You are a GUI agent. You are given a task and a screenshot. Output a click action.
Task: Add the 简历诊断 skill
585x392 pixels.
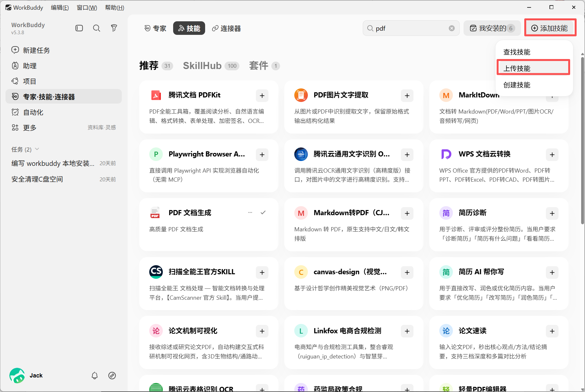click(552, 213)
